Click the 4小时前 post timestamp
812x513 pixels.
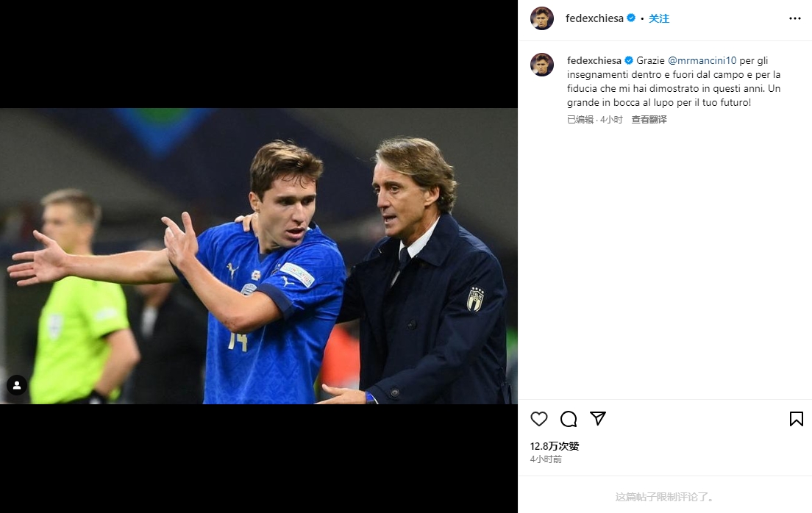pyautogui.click(x=546, y=459)
